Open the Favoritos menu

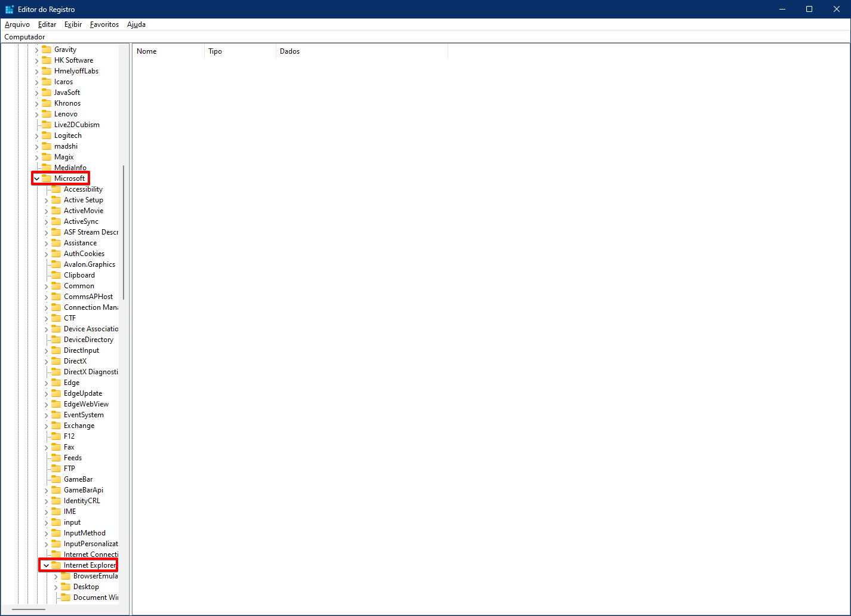pos(104,24)
